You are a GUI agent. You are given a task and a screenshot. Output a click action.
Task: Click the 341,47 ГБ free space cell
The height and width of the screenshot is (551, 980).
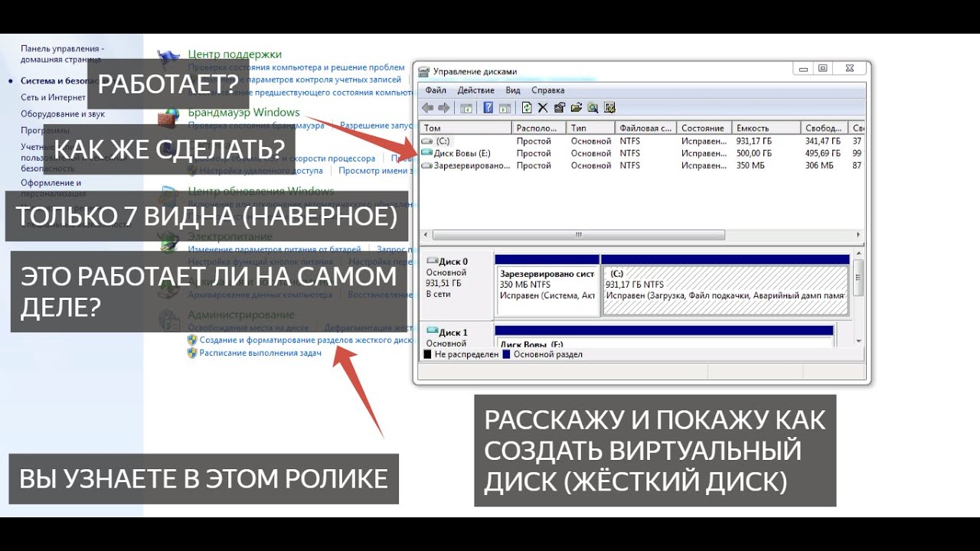click(x=823, y=142)
